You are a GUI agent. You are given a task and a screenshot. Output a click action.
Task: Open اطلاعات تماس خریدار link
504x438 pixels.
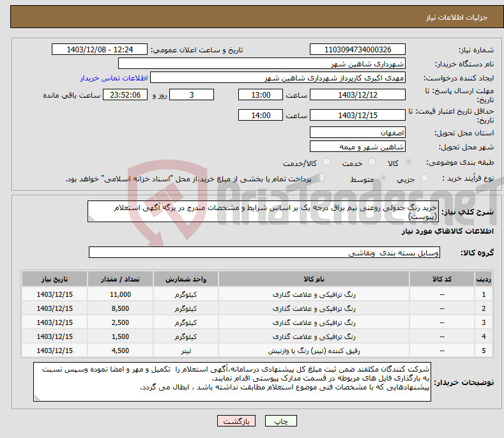(x=114, y=78)
